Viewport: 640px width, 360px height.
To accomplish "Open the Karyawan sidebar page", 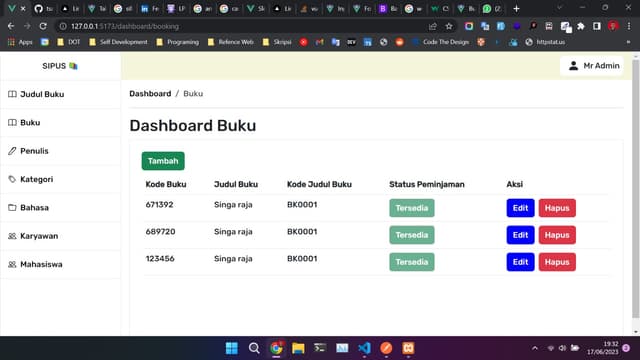I will (60, 236).
